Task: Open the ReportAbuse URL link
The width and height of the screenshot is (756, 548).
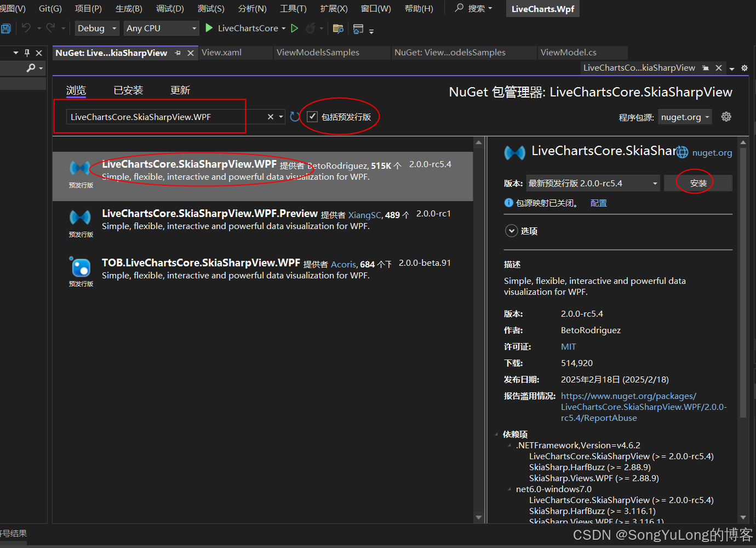Action: coord(644,407)
